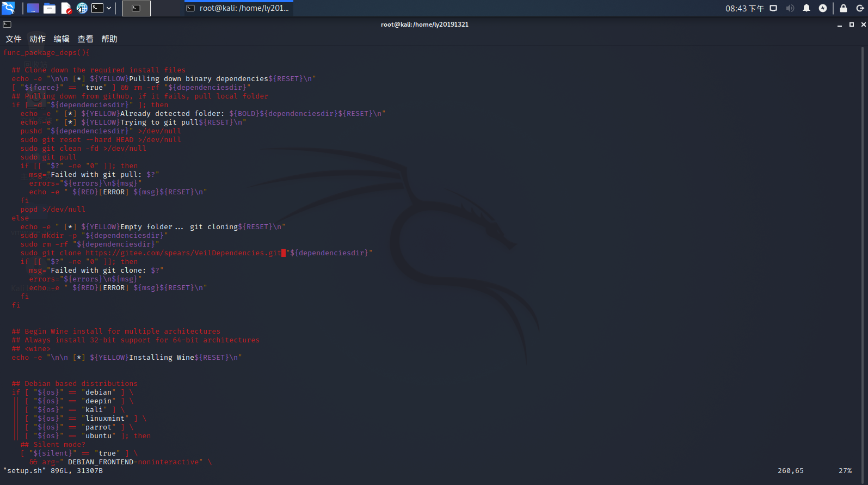
Task: Click 'Installing Wine' echo text
Action: click(x=162, y=358)
